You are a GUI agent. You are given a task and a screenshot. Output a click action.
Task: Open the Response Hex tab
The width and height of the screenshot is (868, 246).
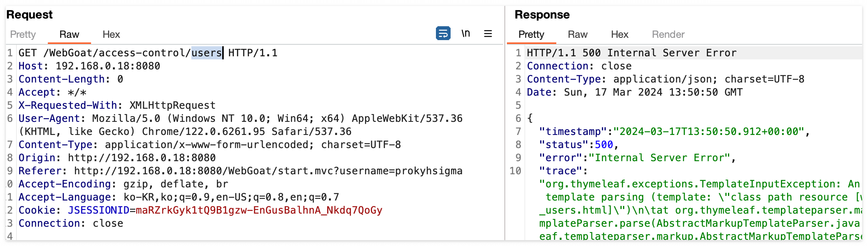click(x=620, y=35)
